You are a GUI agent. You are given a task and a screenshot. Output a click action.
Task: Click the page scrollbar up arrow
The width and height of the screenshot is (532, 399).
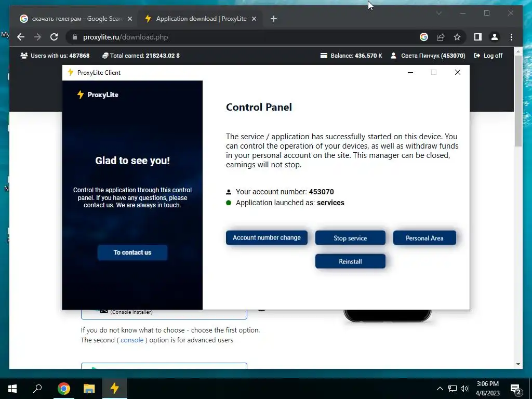(x=518, y=52)
